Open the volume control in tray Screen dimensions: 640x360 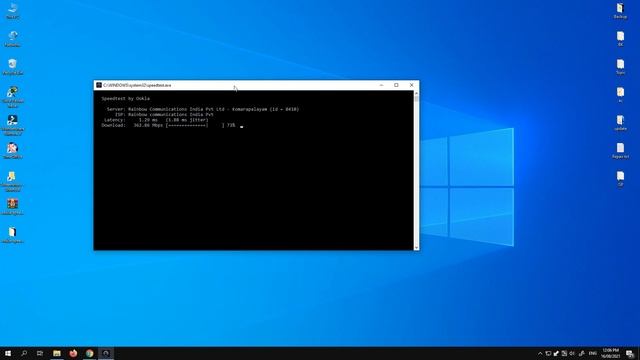pyautogui.click(x=572, y=353)
